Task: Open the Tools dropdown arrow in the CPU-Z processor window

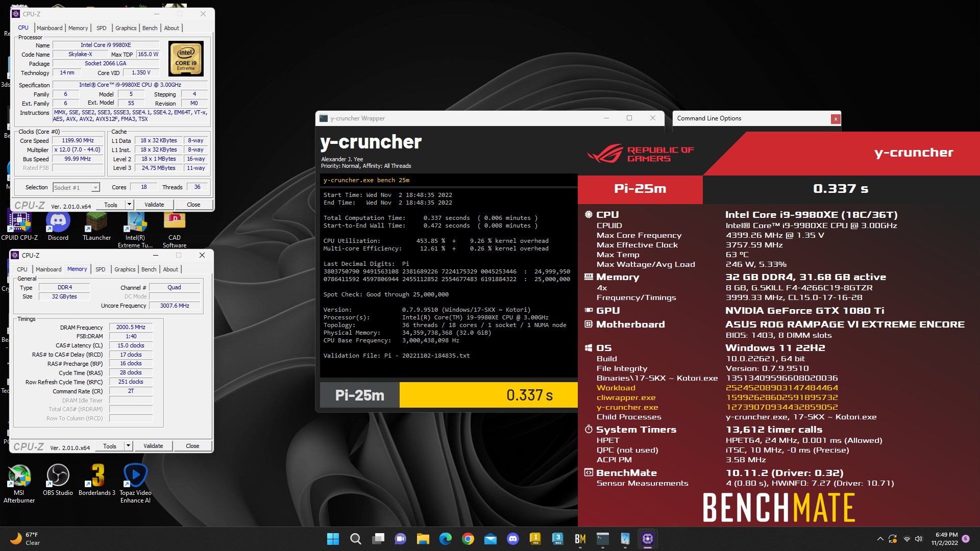Action: [x=129, y=205]
